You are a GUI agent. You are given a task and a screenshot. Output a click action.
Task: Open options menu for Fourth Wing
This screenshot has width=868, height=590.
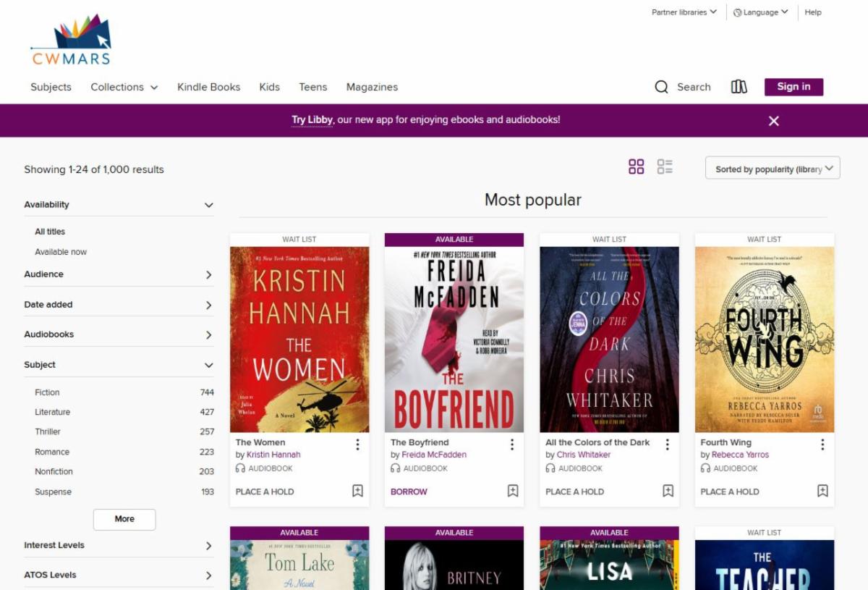[822, 444]
